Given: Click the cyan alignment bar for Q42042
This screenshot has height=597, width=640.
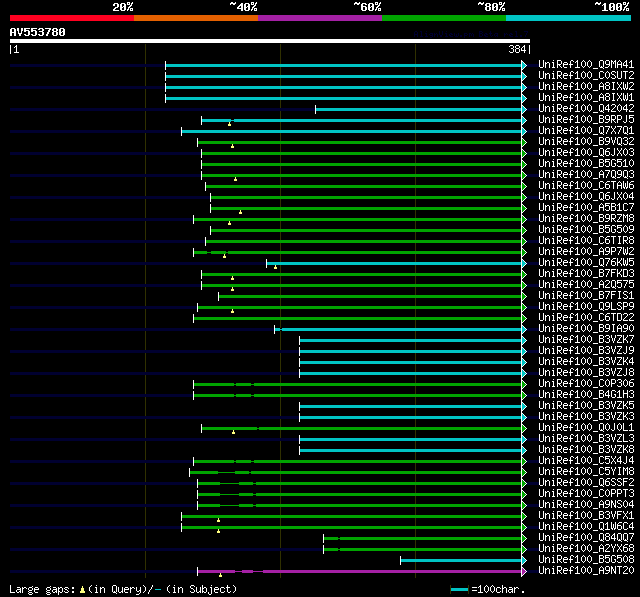Looking at the screenshot, I should coord(418,109).
